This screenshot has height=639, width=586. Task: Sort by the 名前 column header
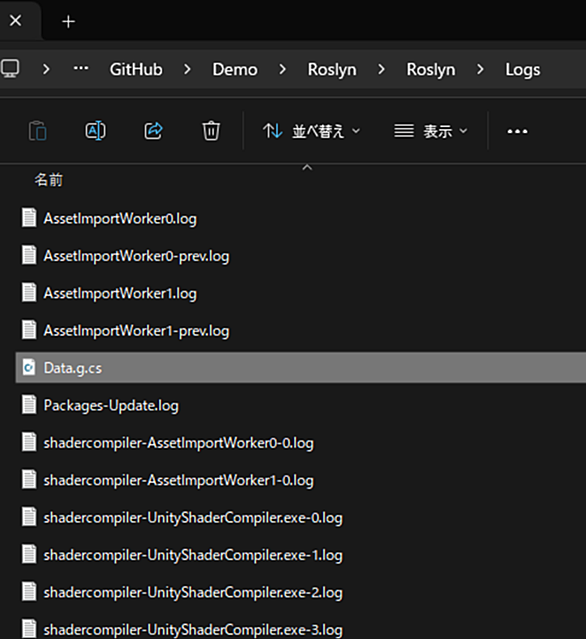pos(48,180)
